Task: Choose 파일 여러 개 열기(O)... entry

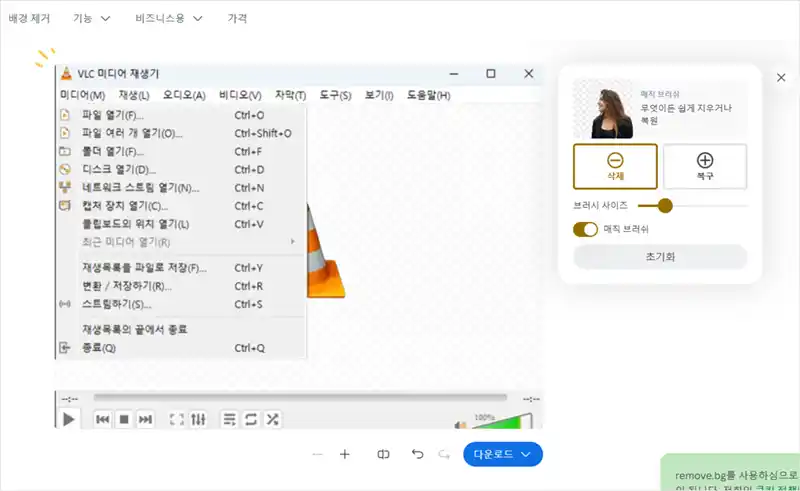Action: [182, 133]
